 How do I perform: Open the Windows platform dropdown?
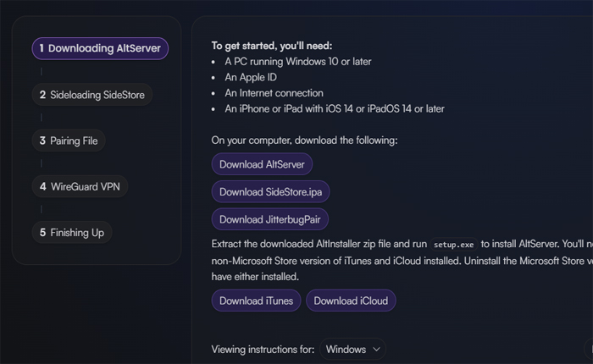[352, 349]
